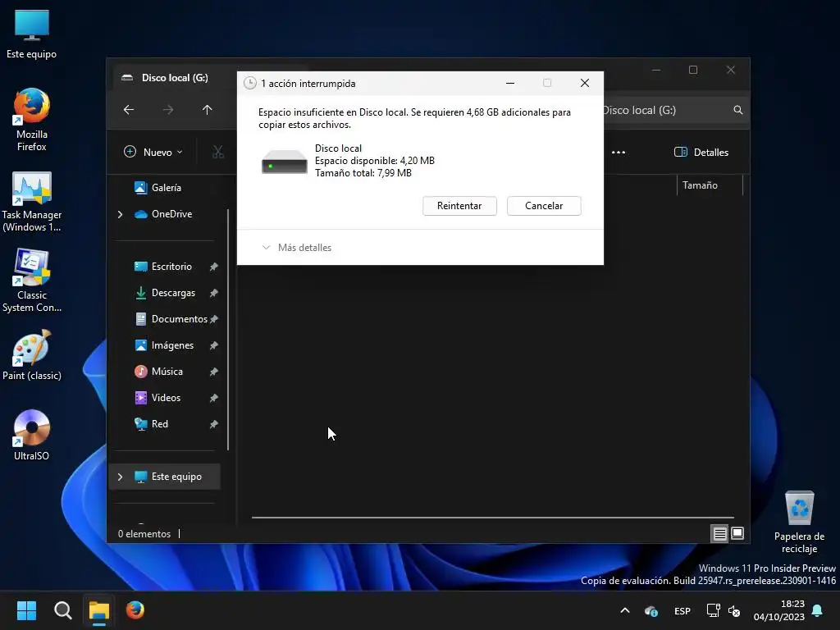Screen dimensions: 840x630
Task: Click the search magnifier in Explorer
Action: tap(738, 110)
